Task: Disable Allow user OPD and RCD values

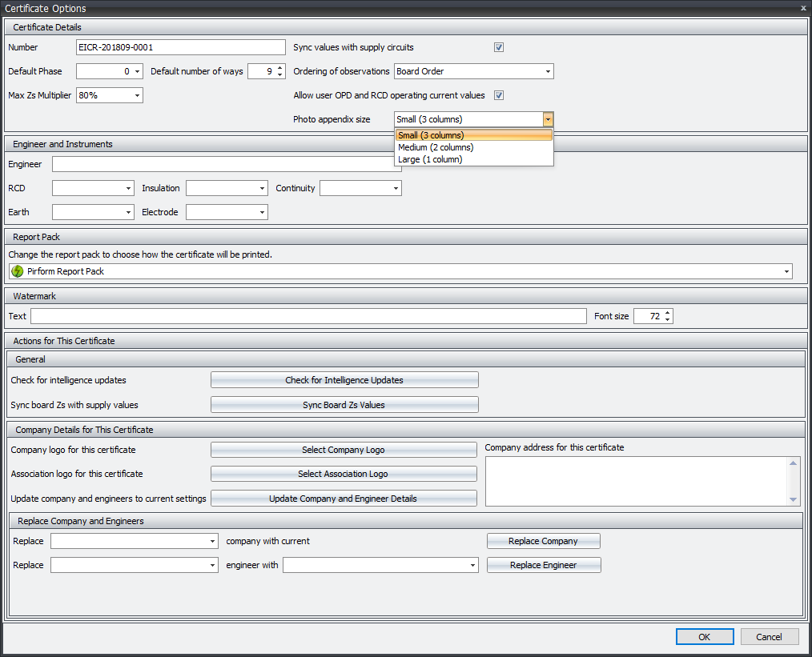Action: tap(499, 95)
